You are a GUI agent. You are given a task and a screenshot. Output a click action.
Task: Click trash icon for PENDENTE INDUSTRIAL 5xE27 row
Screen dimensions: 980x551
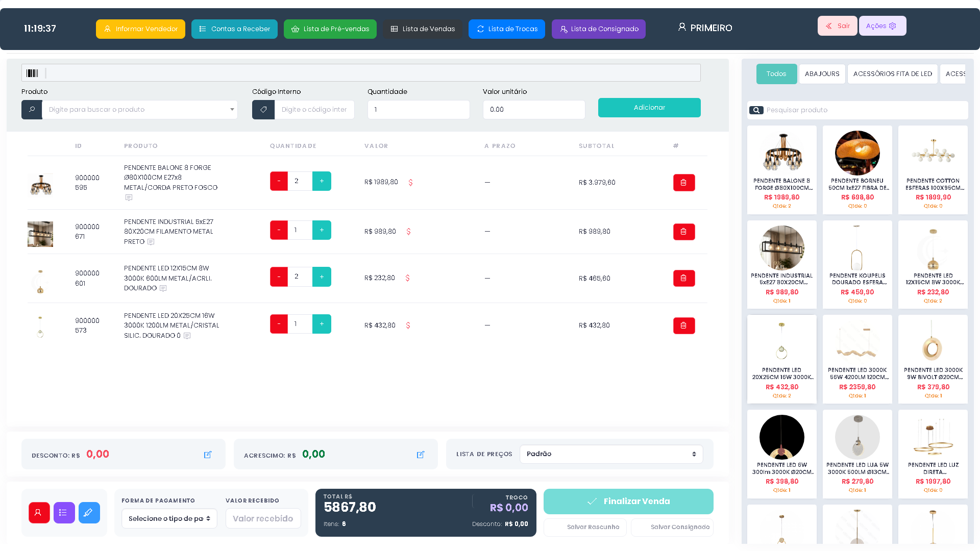tap(684, 232)
